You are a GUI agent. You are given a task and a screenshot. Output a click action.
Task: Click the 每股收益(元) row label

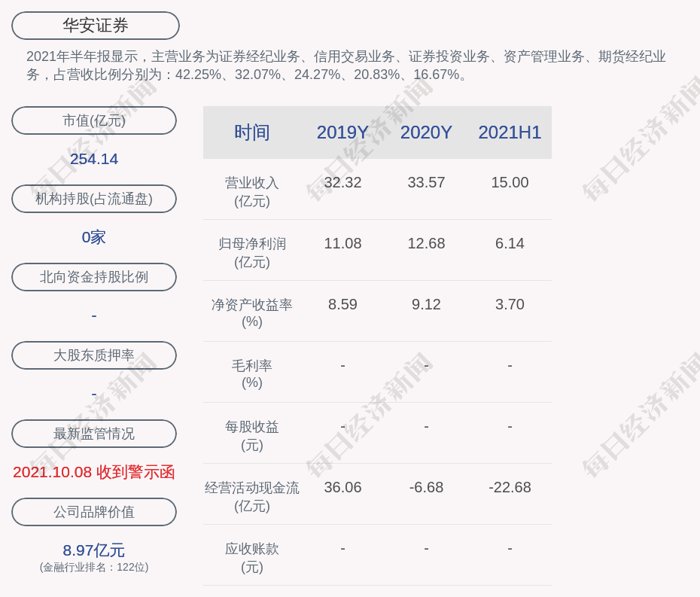pos(252,436)
